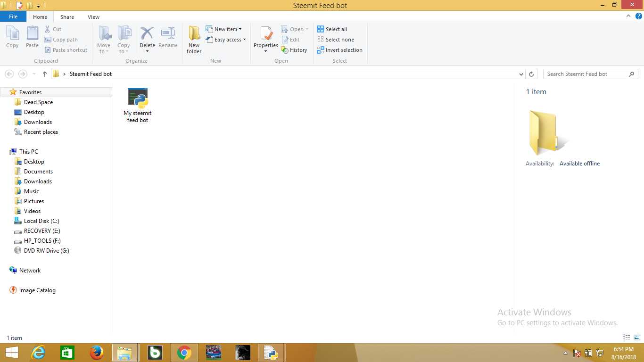Image resolution: width=644 pixels, height=362 pixels.
Task: Open Recent locations dropdown arrow
Action: click(34, 74)
